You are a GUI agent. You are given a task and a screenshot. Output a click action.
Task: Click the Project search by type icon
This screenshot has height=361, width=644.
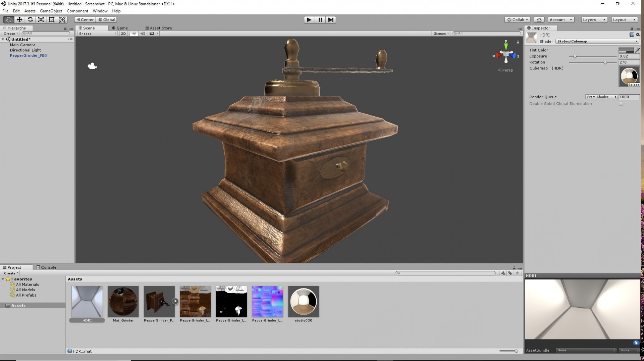click(x=503, y=273)
